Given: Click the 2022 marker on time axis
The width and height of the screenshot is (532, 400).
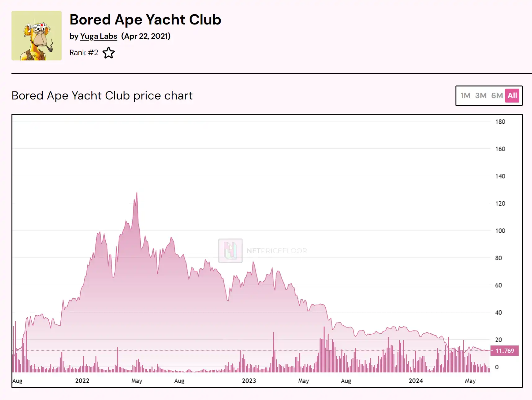Looking at the screenshot, I should 82,381.
